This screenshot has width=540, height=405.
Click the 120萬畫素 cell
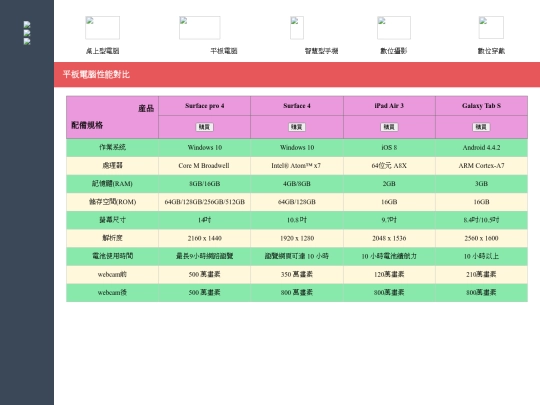pos(389,274)
